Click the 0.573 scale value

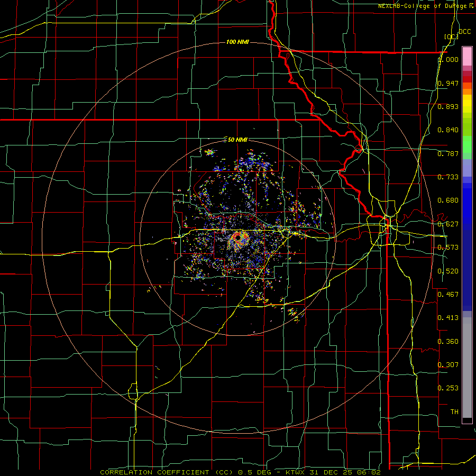tap(448, 247)
